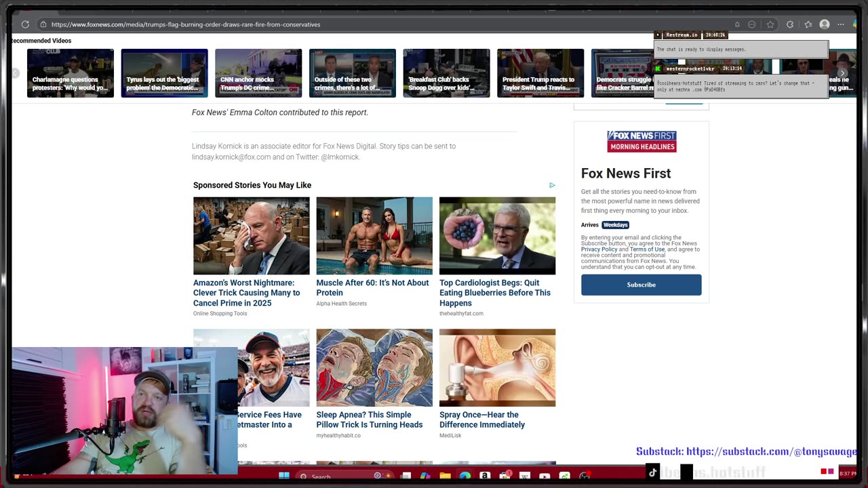Play 'Tyrus lays out the biggest problem' video
This screenshot has height=488, width=868.
[164, 73]
